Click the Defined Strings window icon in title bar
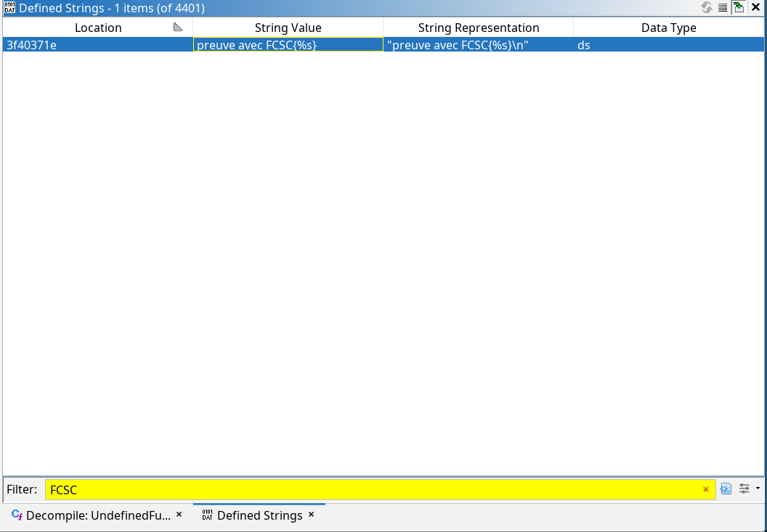Viewport: 767px width, 532px height. pyautogui.click(x=9, y=8)
